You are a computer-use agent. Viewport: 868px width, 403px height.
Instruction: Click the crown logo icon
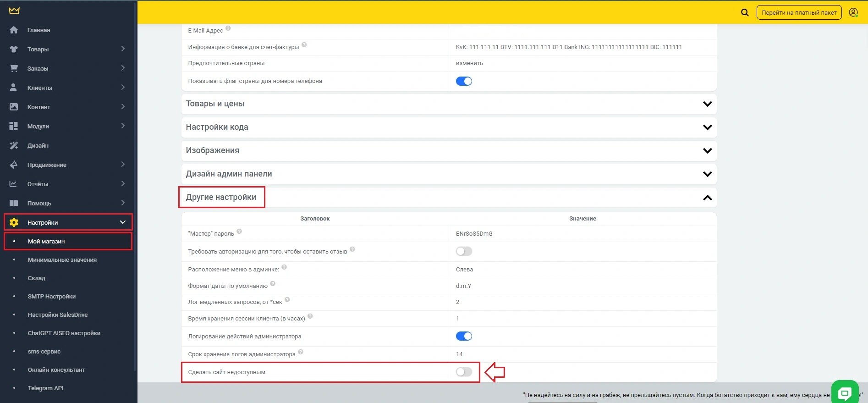(14, 10)
